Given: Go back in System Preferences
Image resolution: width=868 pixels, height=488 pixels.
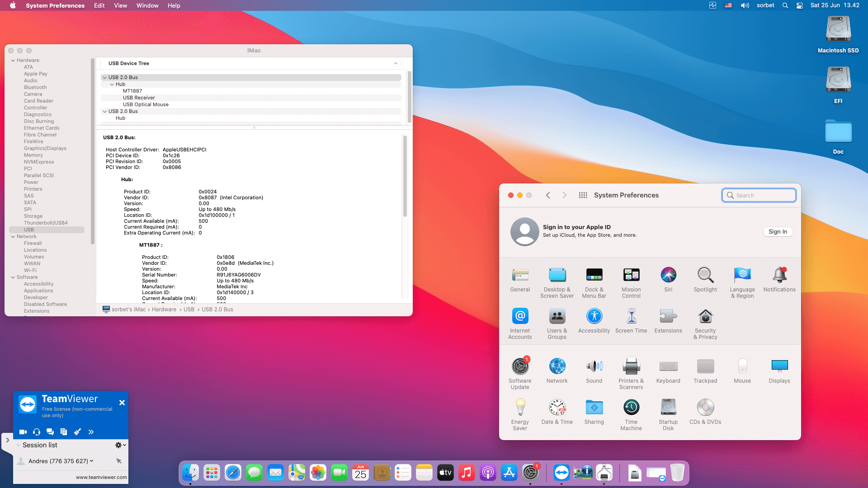Looking at the screenshot, I should 548,195.
